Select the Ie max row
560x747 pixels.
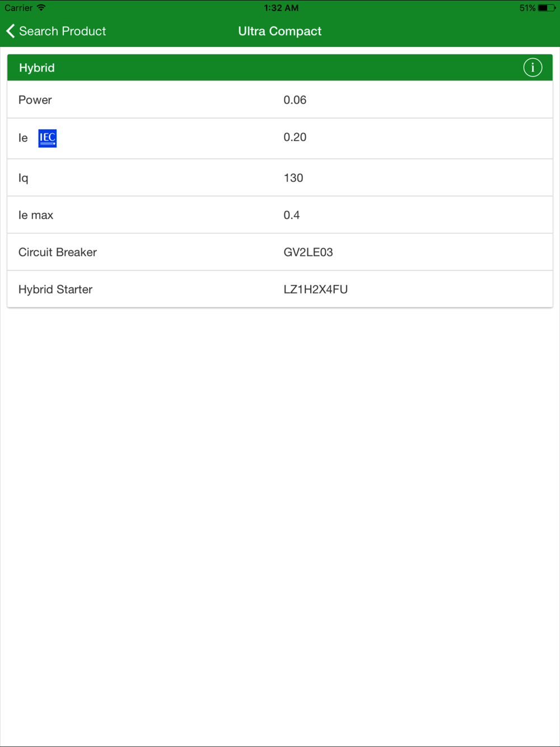[x=280, y=215]
